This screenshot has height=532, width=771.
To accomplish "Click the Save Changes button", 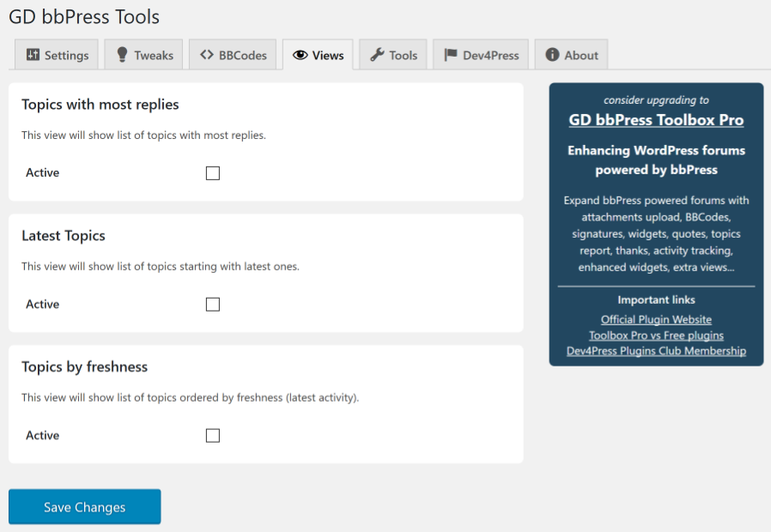I will coord(85,506).
